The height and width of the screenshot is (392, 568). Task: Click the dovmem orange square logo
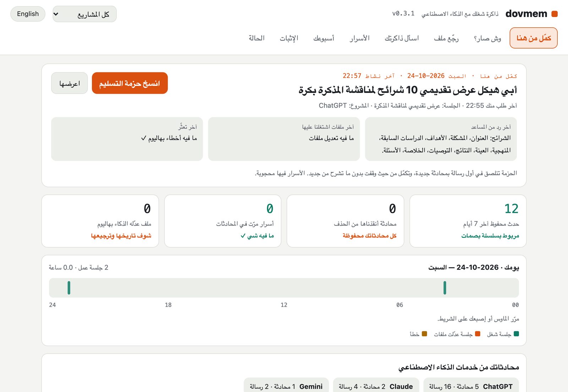tap(554, 14)
